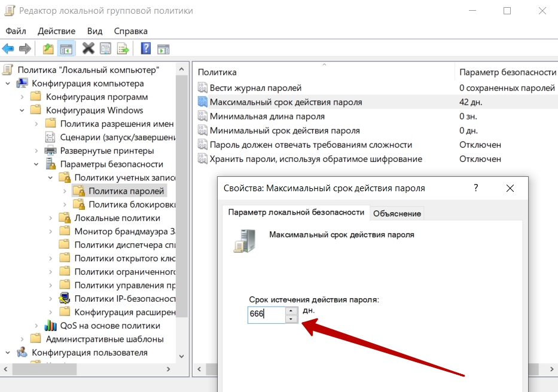
Task: Click the tree pane's vertical scrollbar thumb
Action: tap(182, 195)
